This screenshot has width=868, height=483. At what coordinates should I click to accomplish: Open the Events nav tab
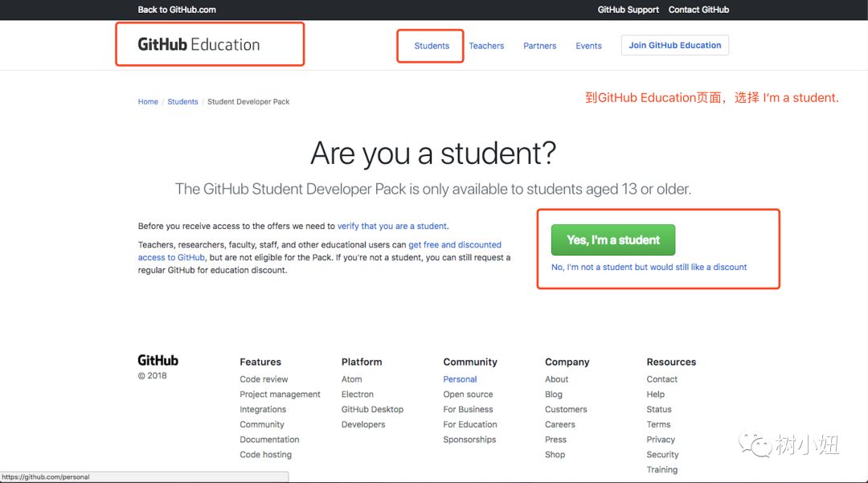point(588,46)
